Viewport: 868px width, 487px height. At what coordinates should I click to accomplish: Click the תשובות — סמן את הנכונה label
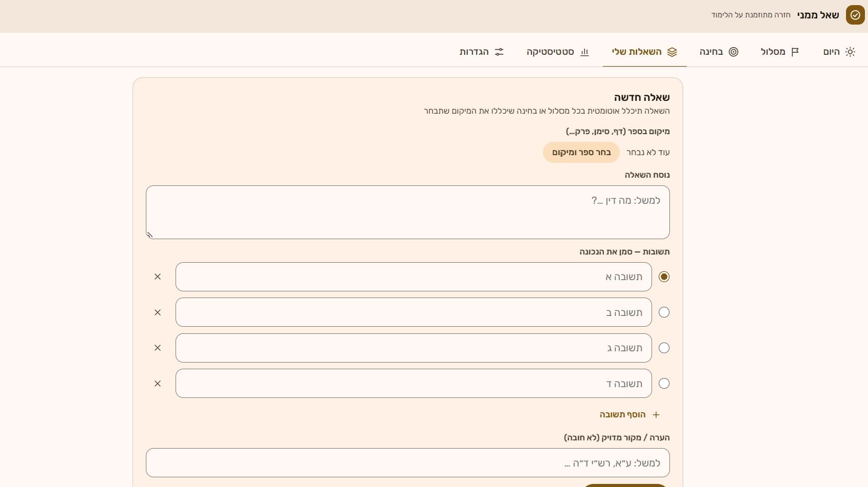click(x=624, y=252)
